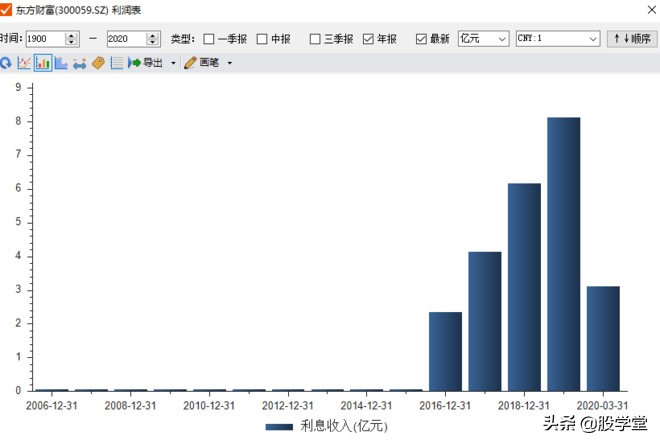Screen dimensions: 660x444
Task: Increase the end year with up arrow
Action: [153, 35]
